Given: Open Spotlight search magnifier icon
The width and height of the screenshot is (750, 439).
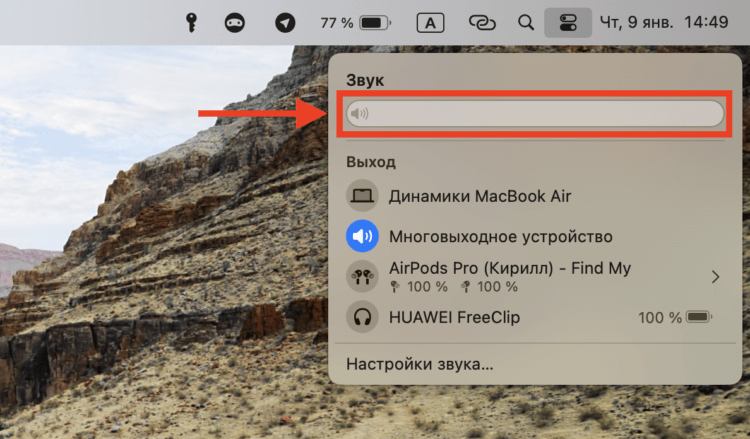Looking at the screenshot, I should 526,22.
